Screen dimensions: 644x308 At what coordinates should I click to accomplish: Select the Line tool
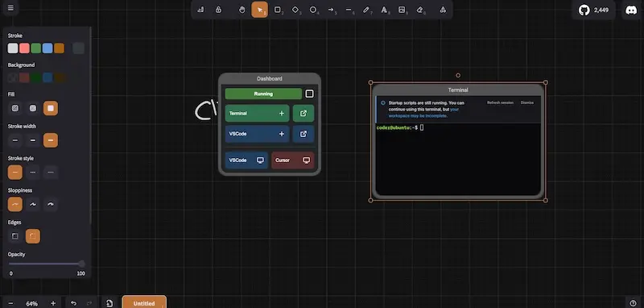tap(349, 10)
